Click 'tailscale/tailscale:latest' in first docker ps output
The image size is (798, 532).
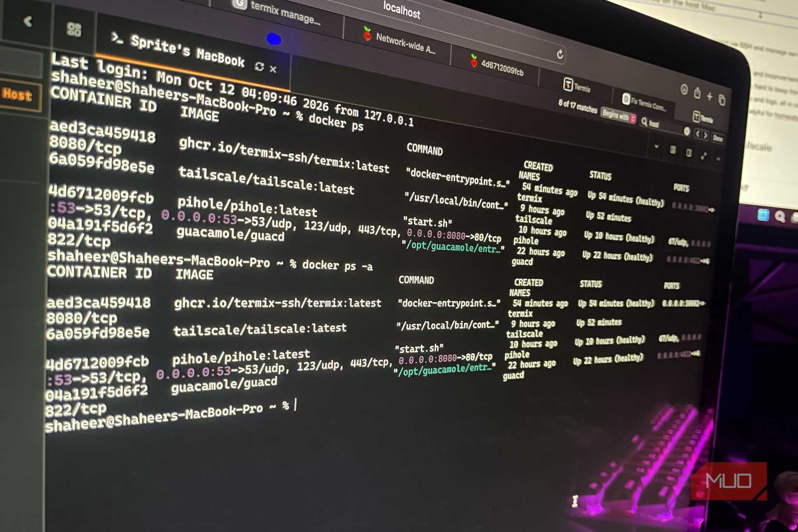click(266, 181)
